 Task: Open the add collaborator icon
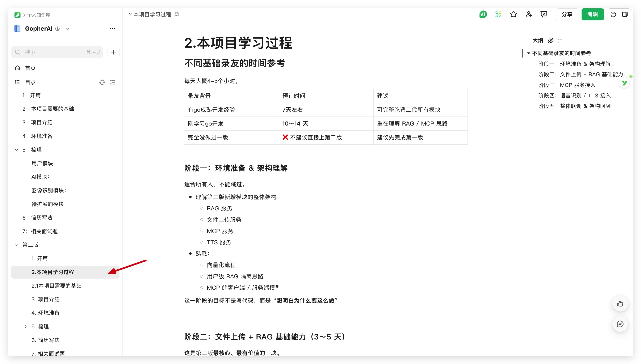pyautogui.click(x=528, y=14)
